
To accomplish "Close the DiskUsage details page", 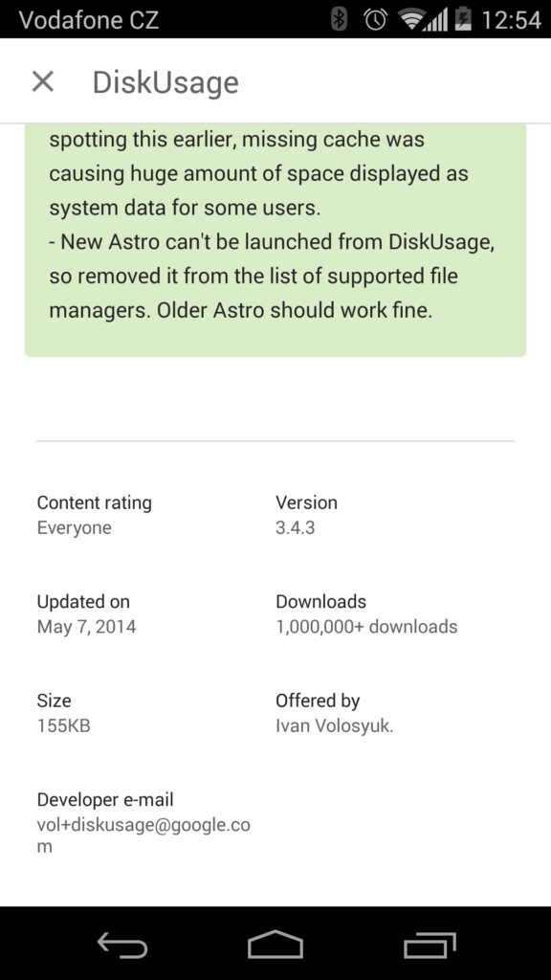I will tap(43, 81).
